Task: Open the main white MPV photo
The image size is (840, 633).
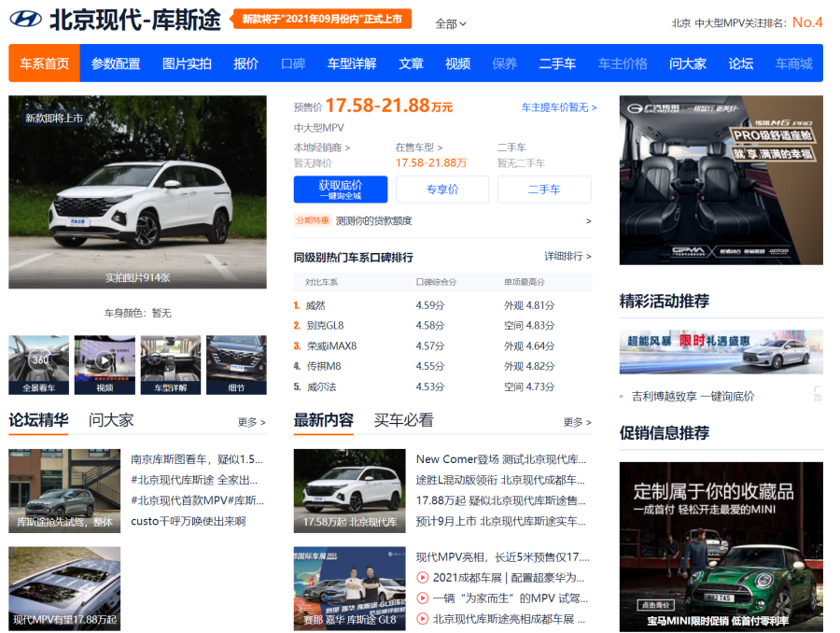Action: [137, 192]
